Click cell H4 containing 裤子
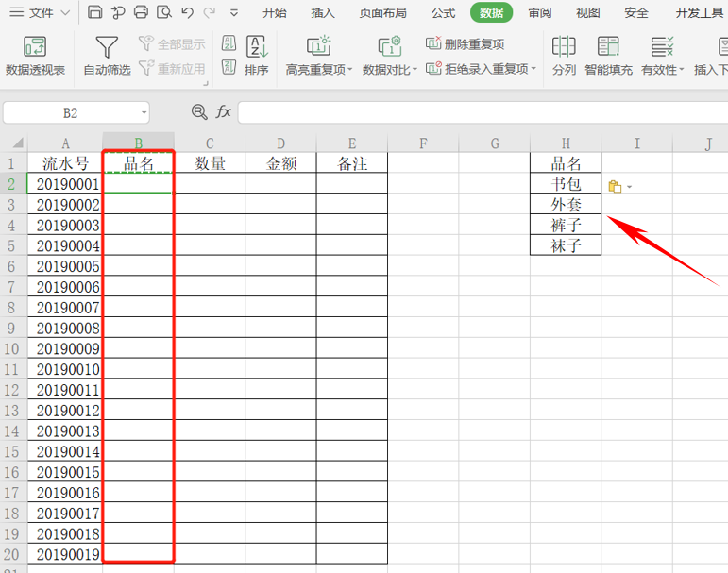The image size is (728, 573). coord(566,226)
